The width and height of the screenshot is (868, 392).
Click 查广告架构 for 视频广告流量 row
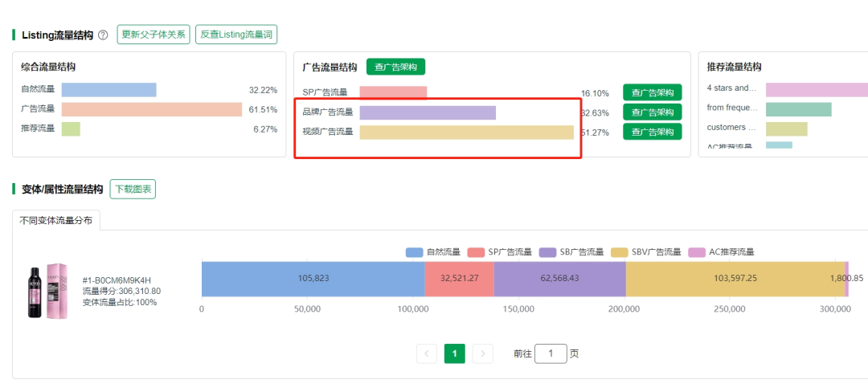point(652,132)
